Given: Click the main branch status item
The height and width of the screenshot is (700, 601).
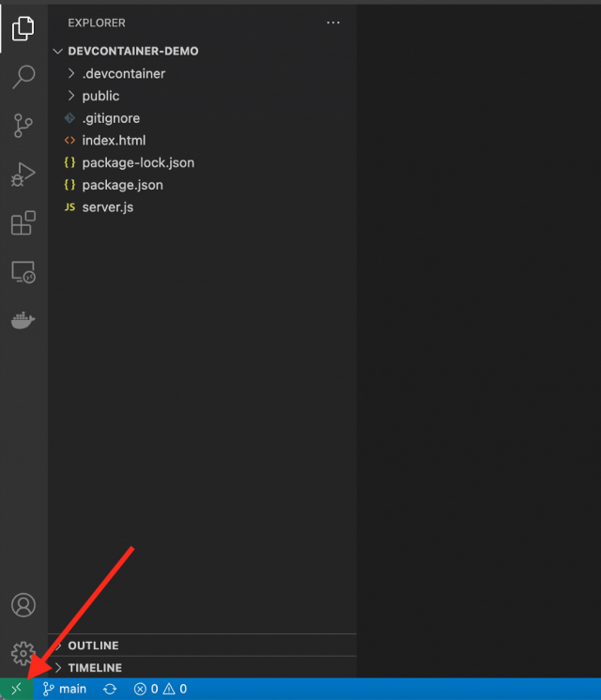Looking at the screenshot, I should click(x=65, y=689).
